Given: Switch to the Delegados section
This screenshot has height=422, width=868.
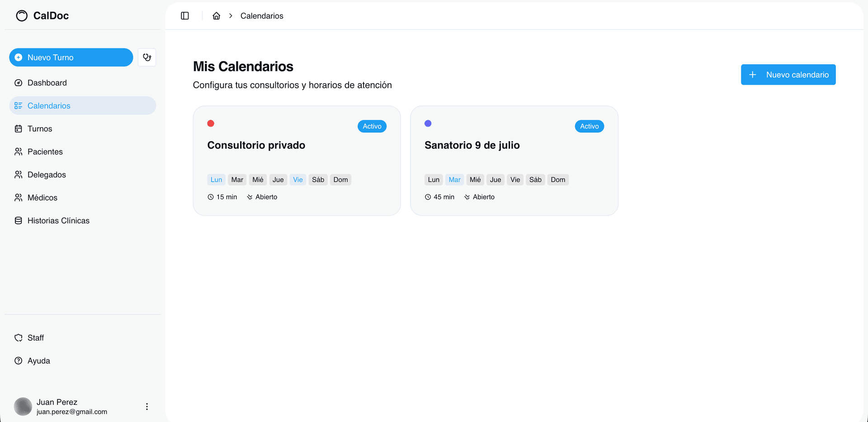Looking at the screenshot, I should coord(47,175).
